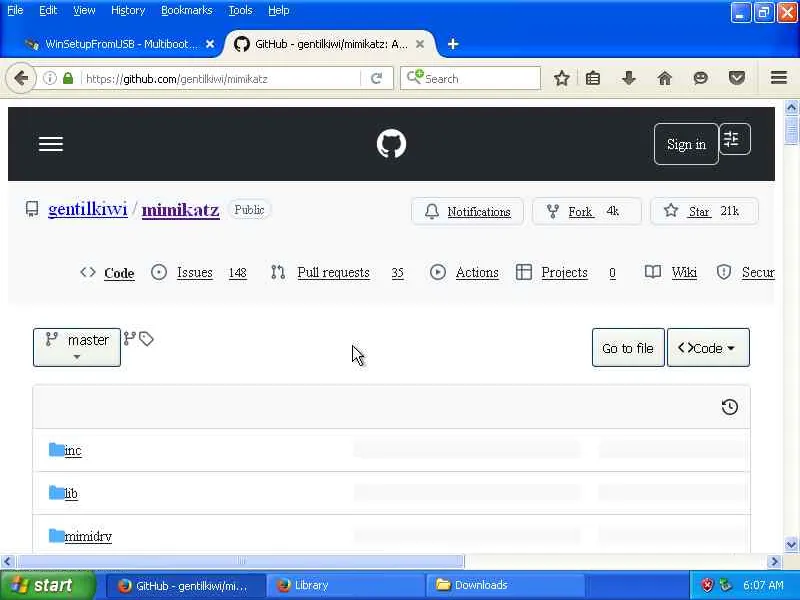
Task: Click the safely remove hardware tray icon
Action: 725,585
